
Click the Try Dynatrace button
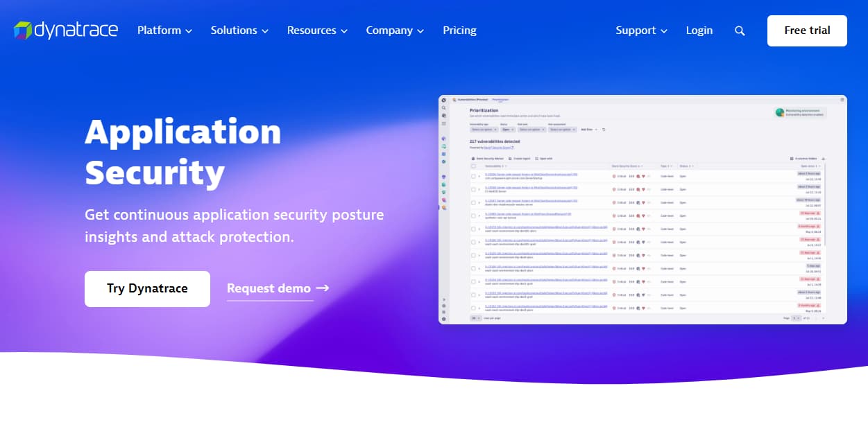click(147, 288)
